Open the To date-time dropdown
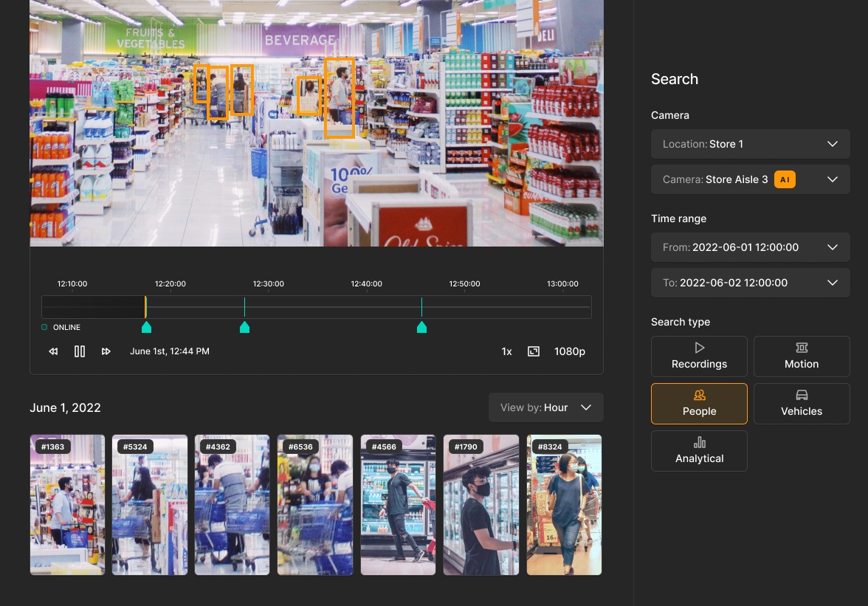868x606 pixels. point(750,283)
